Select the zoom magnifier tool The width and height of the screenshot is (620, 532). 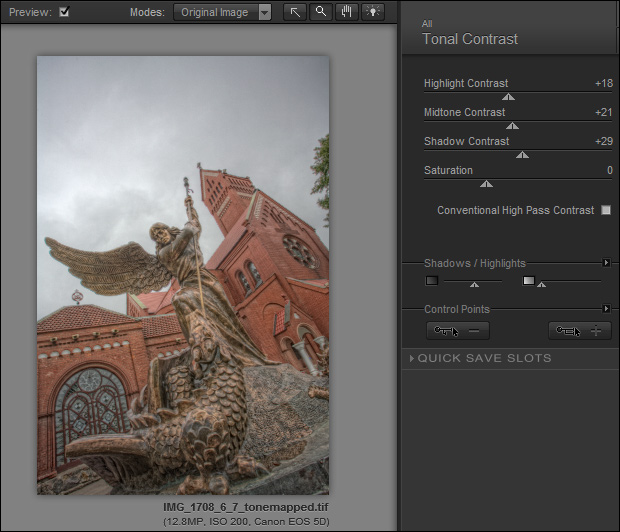[x=321, y=12]
